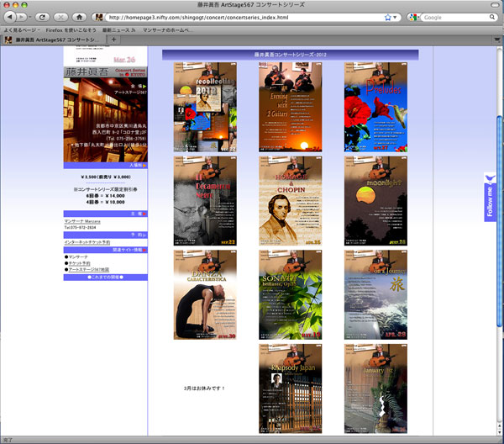Open the list all tabs dropdown
Viewport: 504px width, 444px height.
pos(497,40)
